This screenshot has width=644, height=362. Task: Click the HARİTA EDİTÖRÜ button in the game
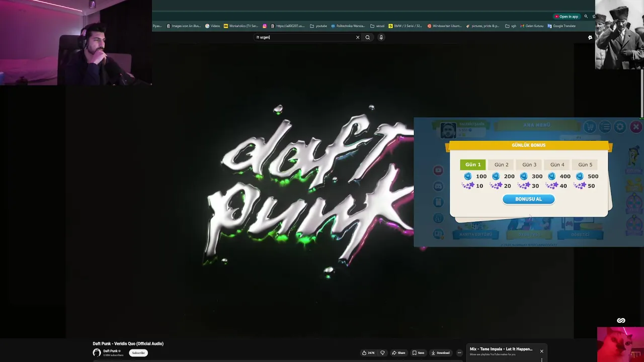(476, 234)
